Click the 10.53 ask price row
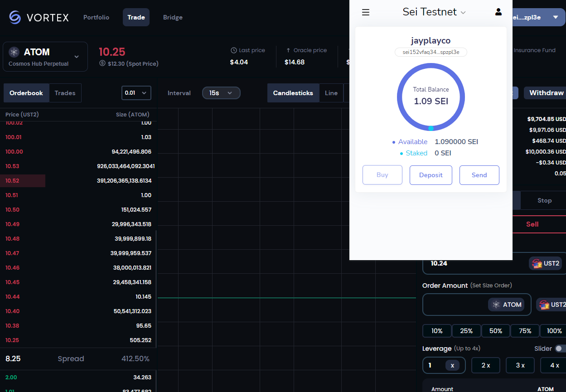Viewport: 566px width, 392px height. pyautogui.click(x=78, y=166)
